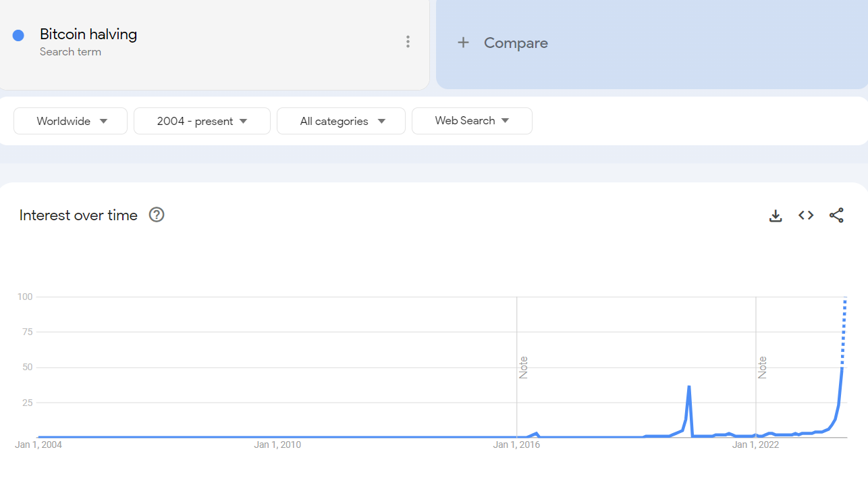
Task: Share the Interest over time chart
Action: pos(836,216)
